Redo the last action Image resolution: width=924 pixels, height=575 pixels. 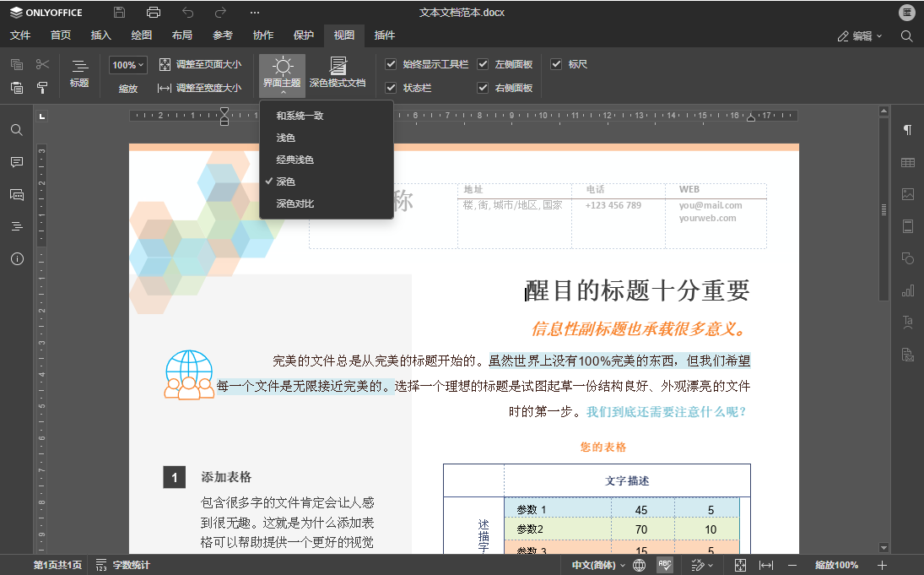click(220, 13)
